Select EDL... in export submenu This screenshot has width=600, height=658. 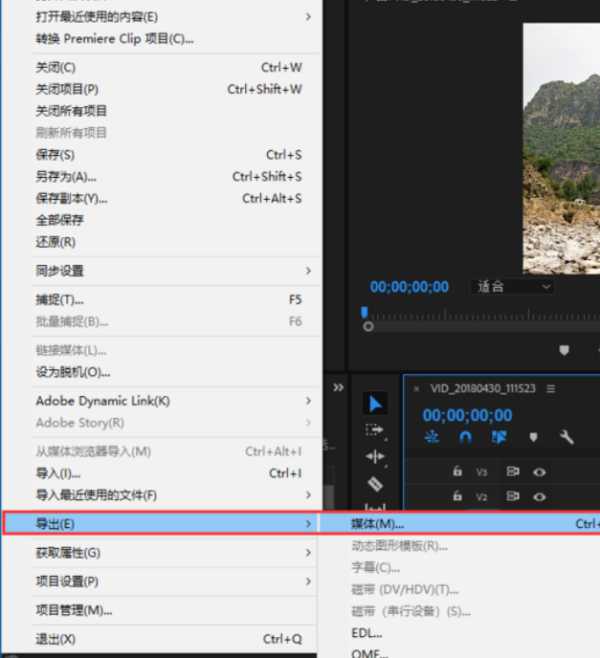point(460,633)
